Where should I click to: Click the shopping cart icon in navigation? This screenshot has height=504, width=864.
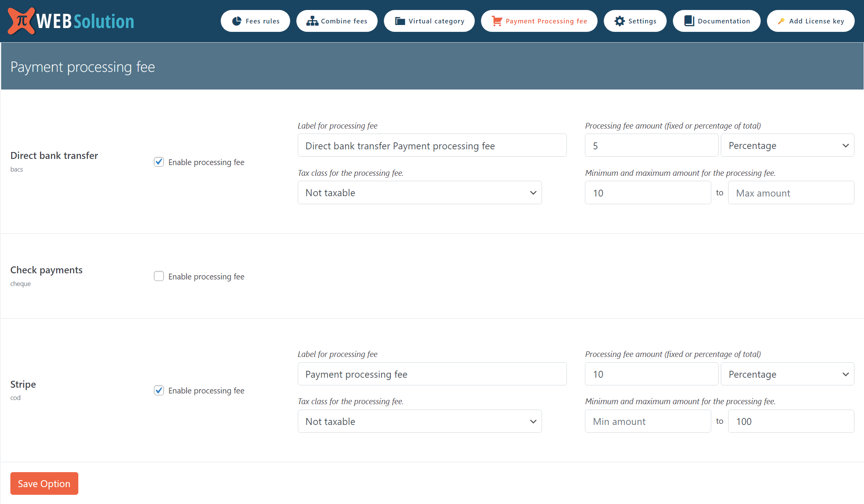(497, 21)
